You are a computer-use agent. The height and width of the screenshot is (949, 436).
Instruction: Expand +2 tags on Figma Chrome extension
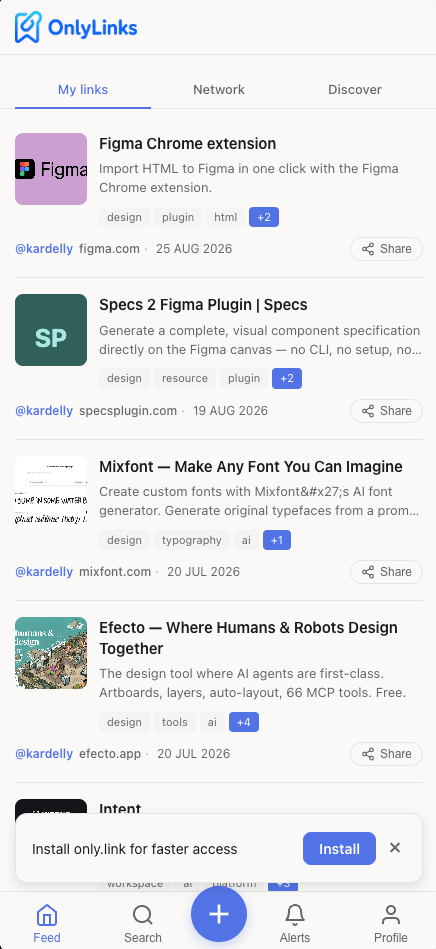tap(264, 217)
